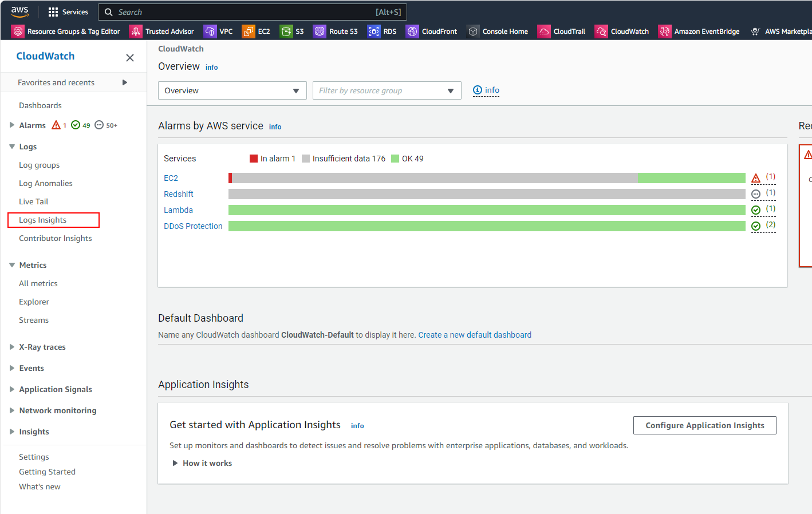Click the DDoS Protection row OK count
The width and height of the screenshot is (812, 514).
763,226
